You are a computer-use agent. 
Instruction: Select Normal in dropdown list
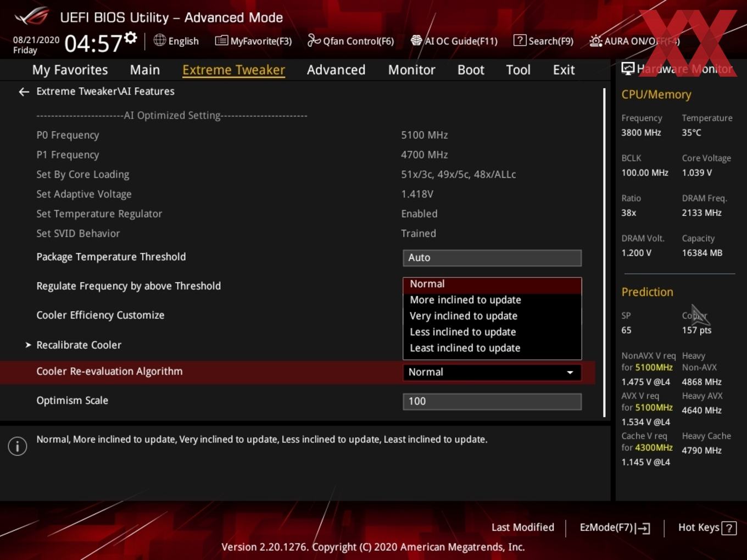[492, 284]
